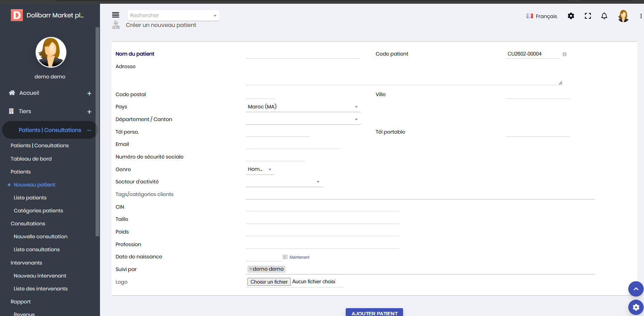
Task: Click the user avatar in top bar
Action: coord(623,16)
